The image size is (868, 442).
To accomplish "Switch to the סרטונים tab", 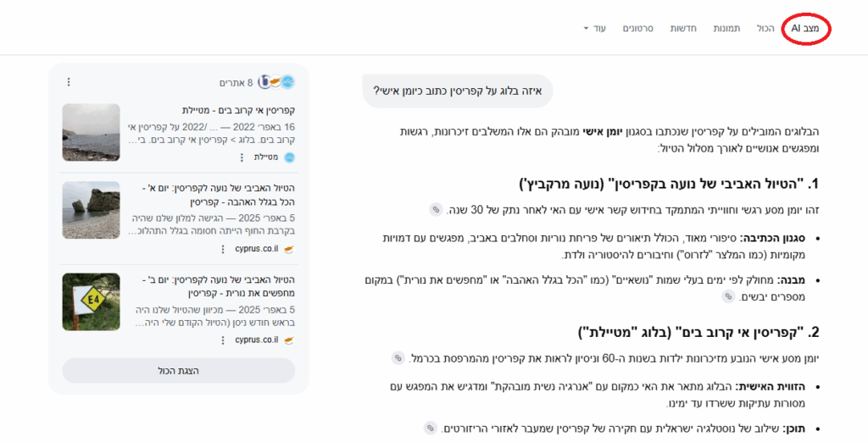I will pyautogui.click(x=637, y=28).
